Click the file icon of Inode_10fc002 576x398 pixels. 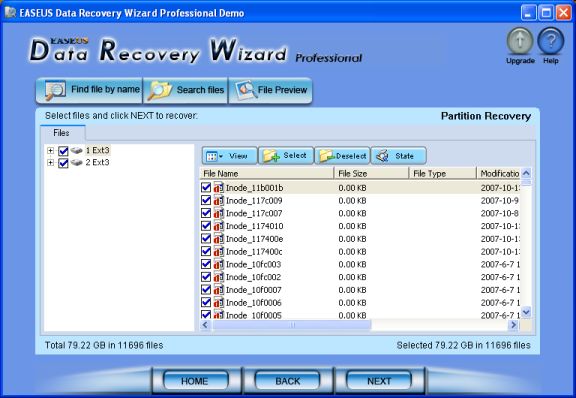[x=219, y=277]
